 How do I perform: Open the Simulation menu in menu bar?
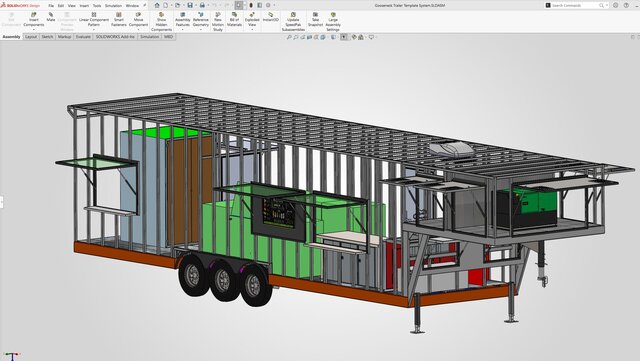tap(113, 6)
